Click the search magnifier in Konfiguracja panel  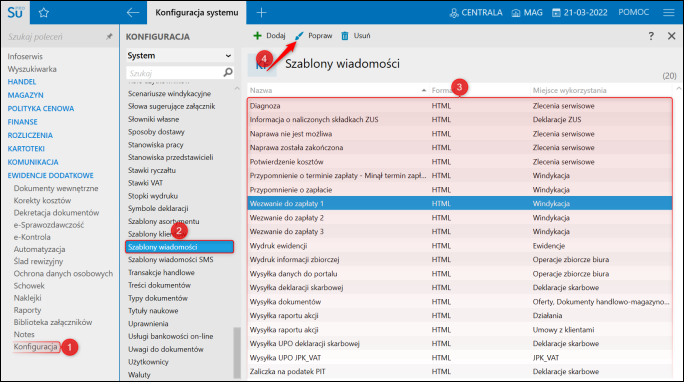[228, 72]
